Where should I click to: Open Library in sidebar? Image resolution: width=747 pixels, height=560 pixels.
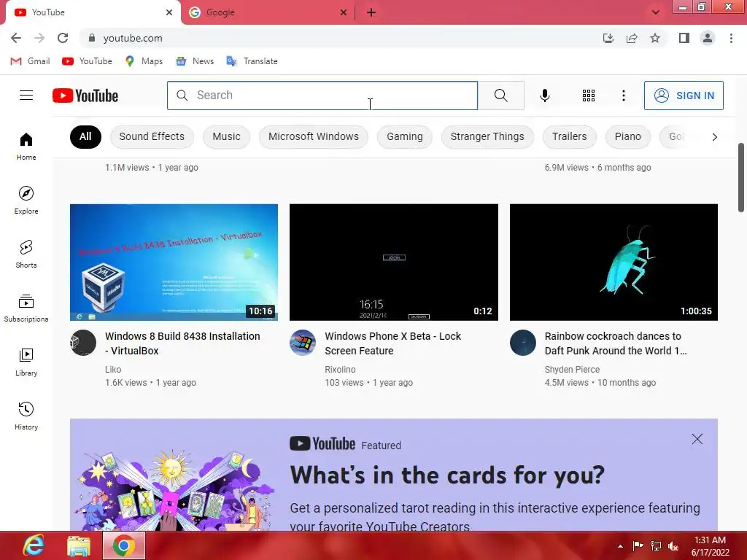coord(26,362)
